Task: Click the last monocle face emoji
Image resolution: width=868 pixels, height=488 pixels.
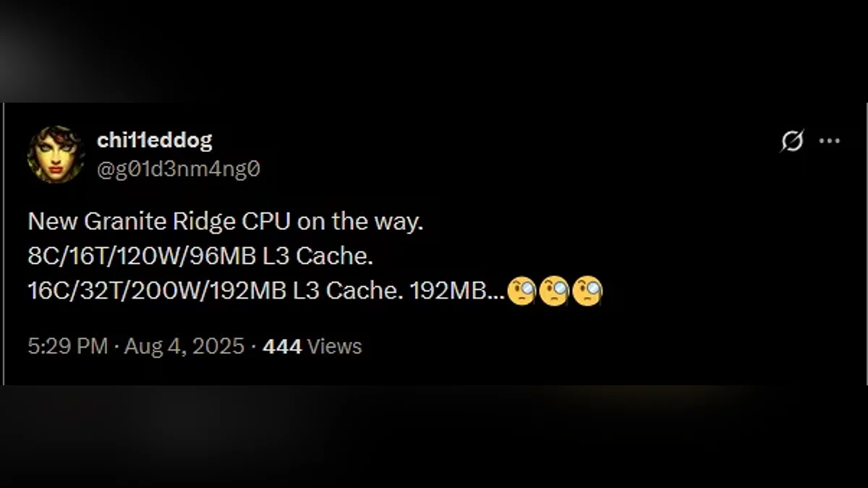Action: pyautogui.click(x=587, y=291)
